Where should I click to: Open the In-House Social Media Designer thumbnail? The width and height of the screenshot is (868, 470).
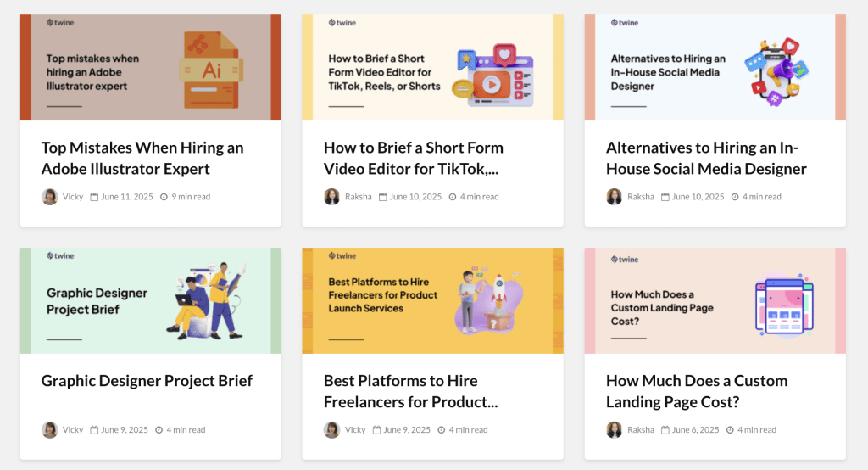coord(715,68)
